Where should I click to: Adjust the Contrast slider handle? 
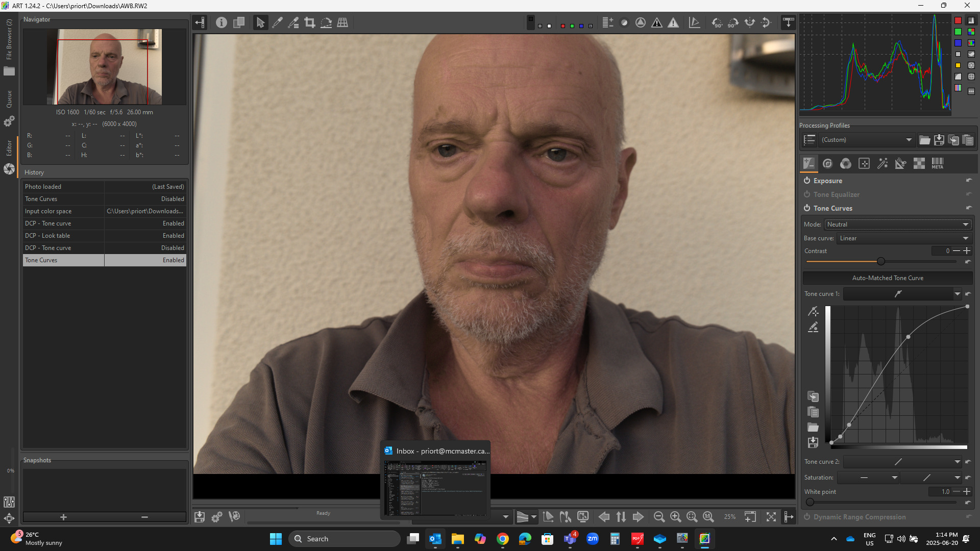coord(880,261)
